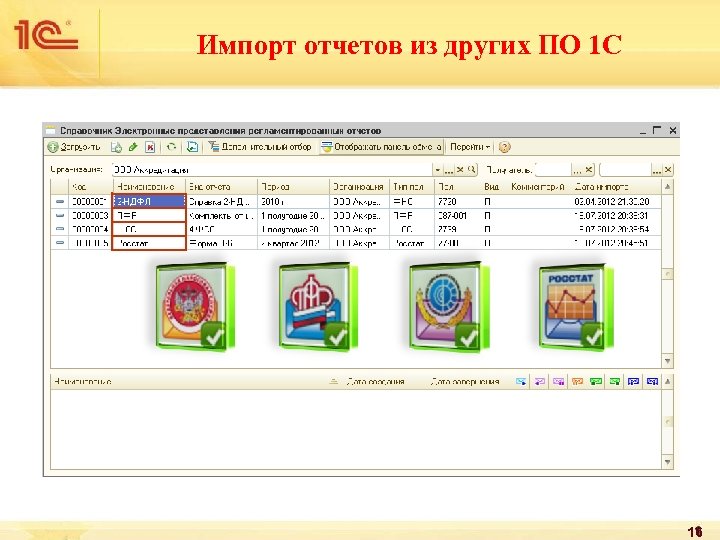The width and height of the screenshot is (720, 540).
Task: Sort by the Вид отчета column header
Action: 222,187
